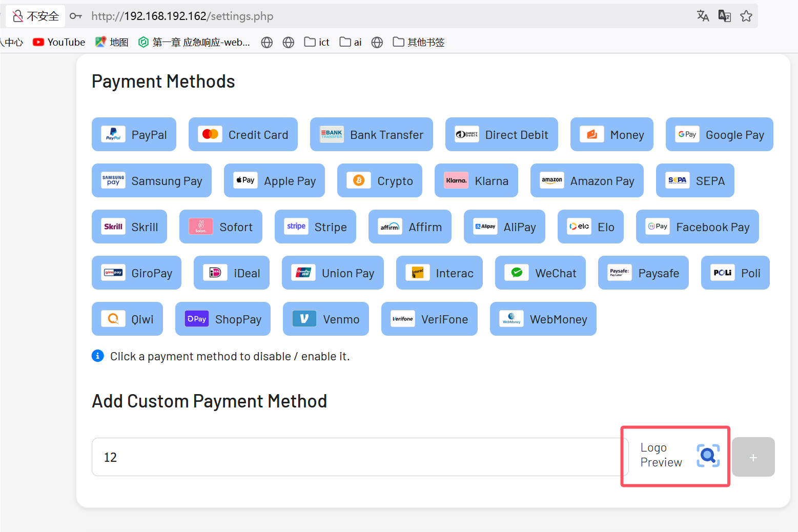798x532 pixels.
Task: Toggle the Apple Pay payment method
Action: click(x=274, y=180)
